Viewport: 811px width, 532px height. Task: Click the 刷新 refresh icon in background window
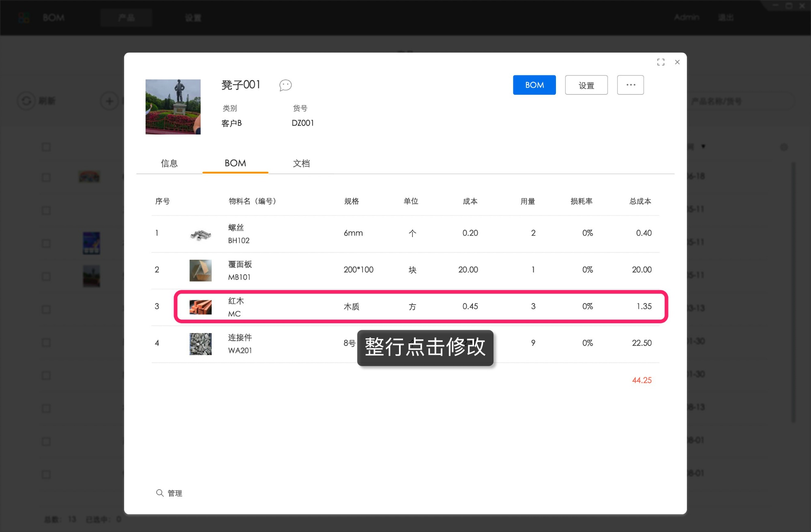pos(26,101)
